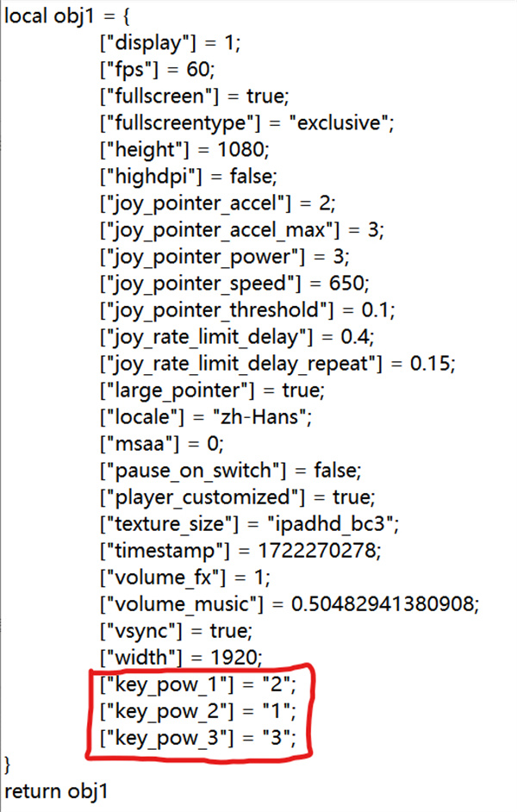Click the fps value 60
The width and height of the screenshot is (517, 812).
click(x=199, y=70)
